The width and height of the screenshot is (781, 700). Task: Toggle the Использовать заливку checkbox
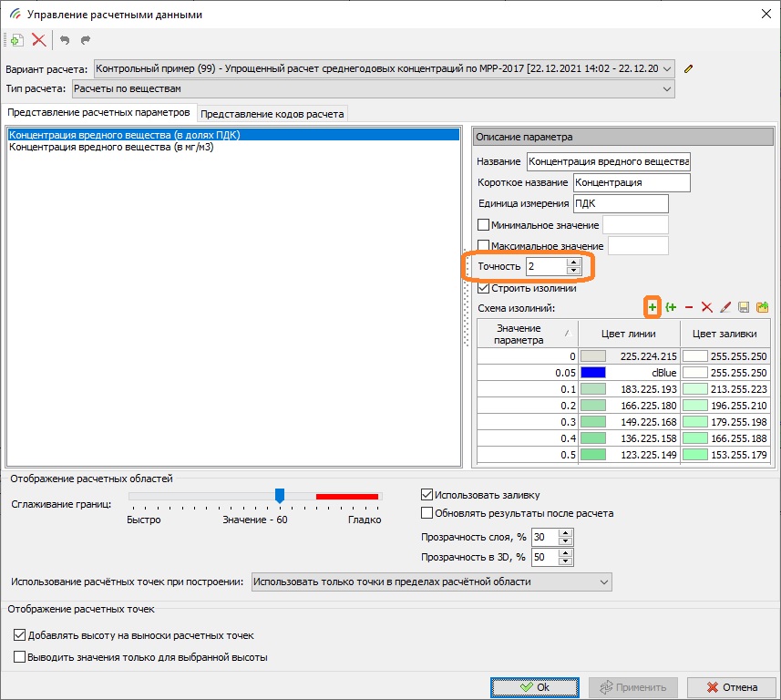coord(427,495)
